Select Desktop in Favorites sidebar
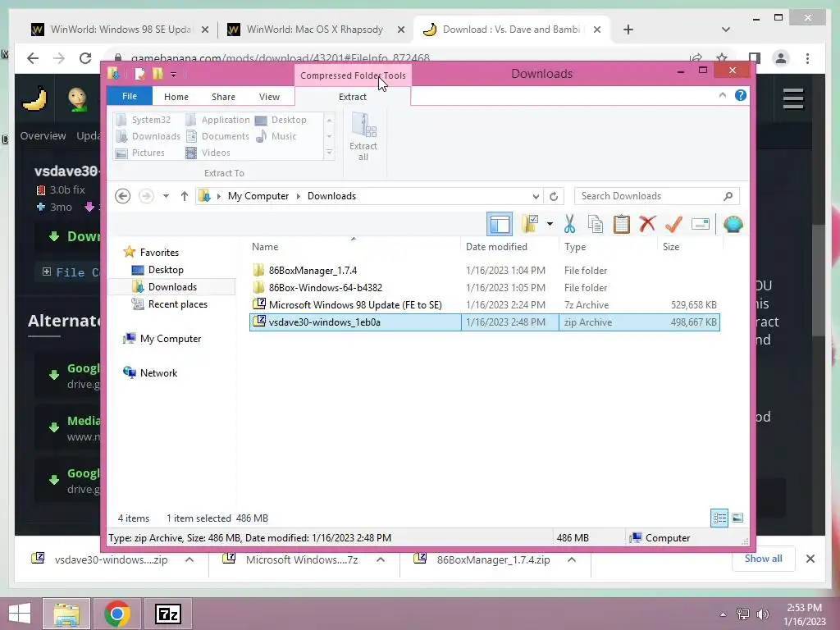Image resolution: width=840 pixels, height=630 pixels. pos(166,270)
